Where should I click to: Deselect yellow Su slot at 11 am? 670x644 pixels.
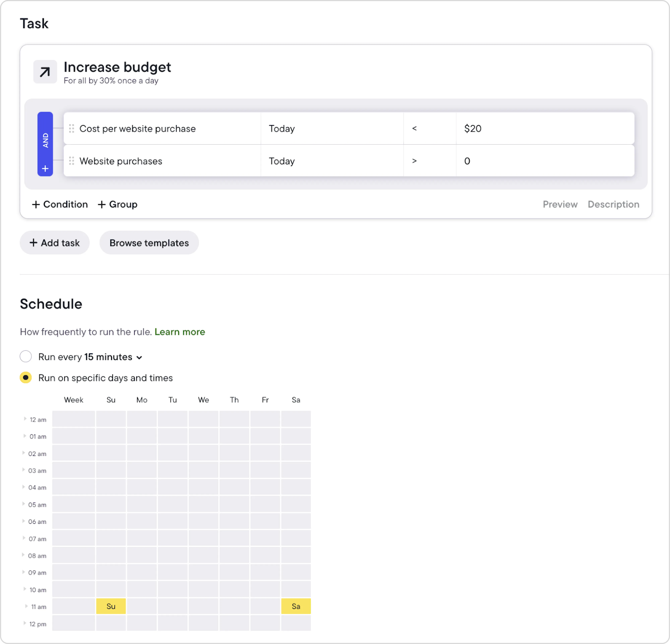click(x=111, y=606)
